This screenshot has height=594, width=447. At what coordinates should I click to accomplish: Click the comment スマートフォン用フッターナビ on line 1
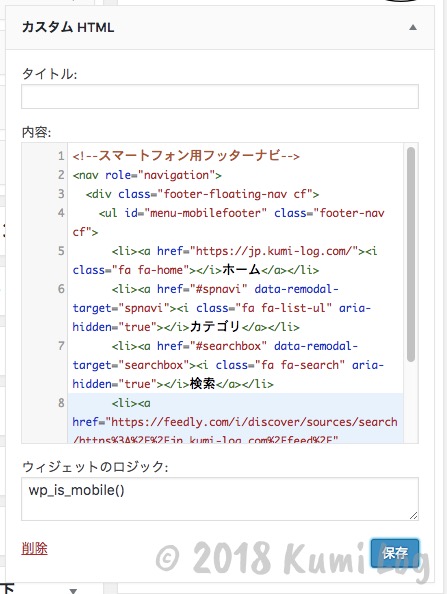tap(186, 156)
